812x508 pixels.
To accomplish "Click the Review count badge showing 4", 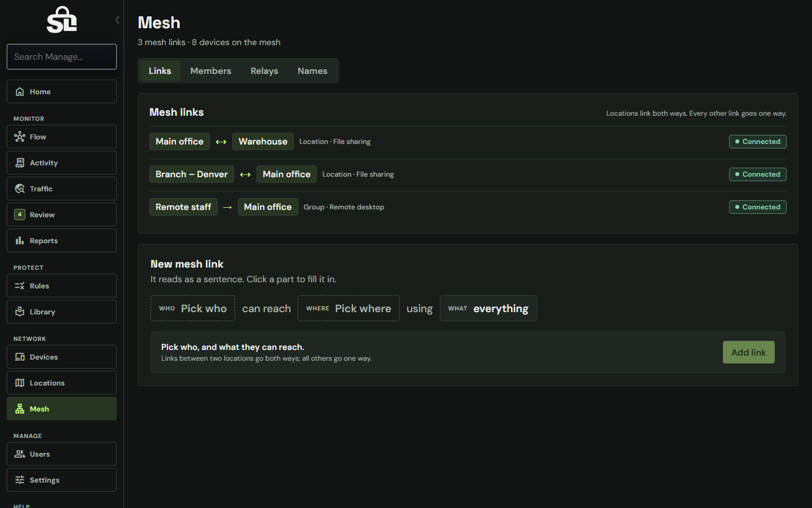I will coord(20,214).
